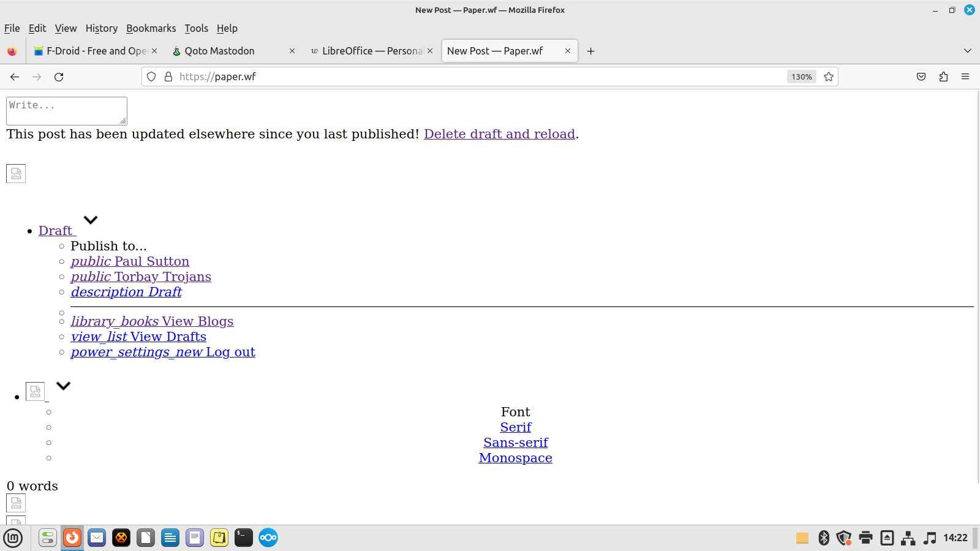Reload the current page

59,77
